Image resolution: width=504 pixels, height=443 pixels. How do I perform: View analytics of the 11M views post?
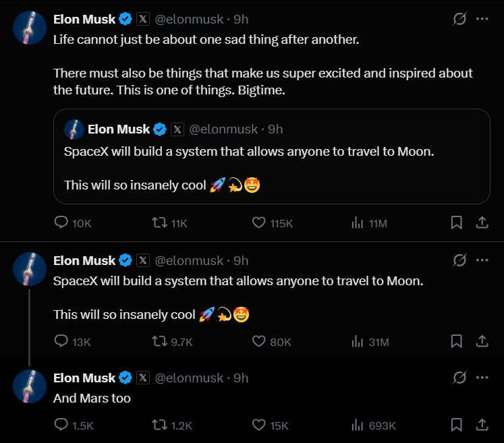pos(358,223)
